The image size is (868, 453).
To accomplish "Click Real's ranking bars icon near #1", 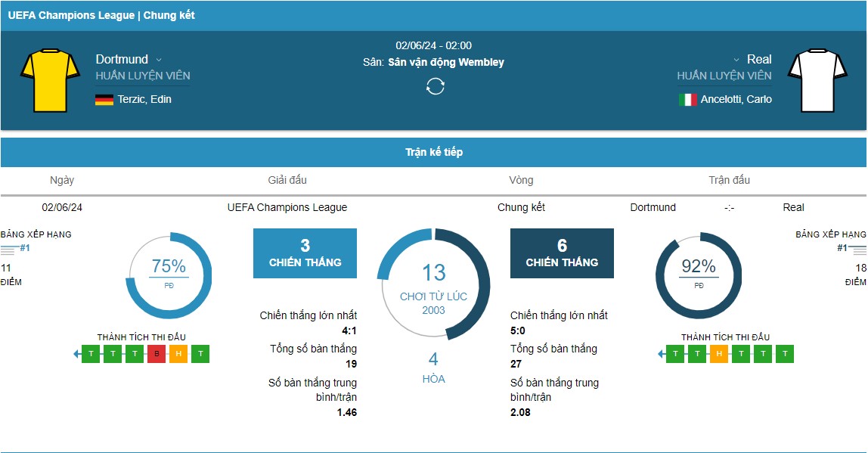I will pyautogui.click(x=859, y=251).
